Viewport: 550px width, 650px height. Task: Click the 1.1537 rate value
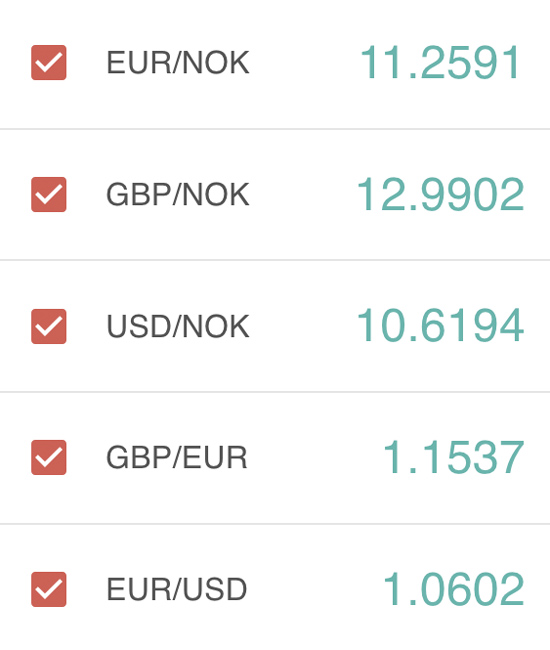453,457
